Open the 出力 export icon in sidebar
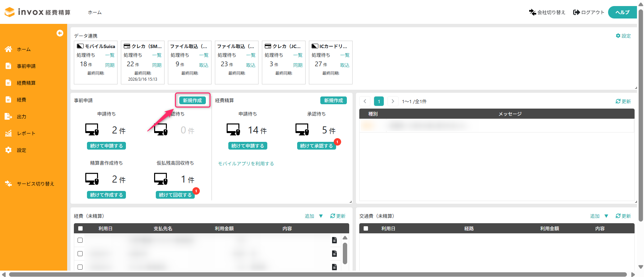Viewport: 644px width, 277px height. [8, 117]
